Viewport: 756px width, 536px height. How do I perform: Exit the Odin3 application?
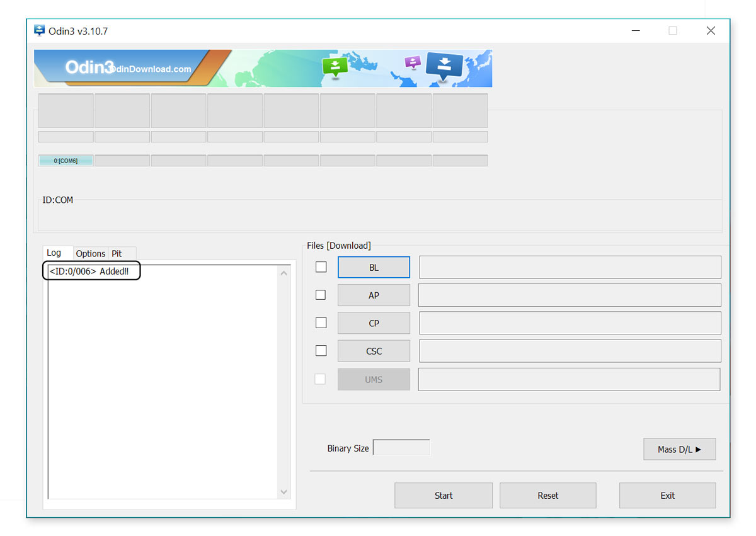coord(668,495)
